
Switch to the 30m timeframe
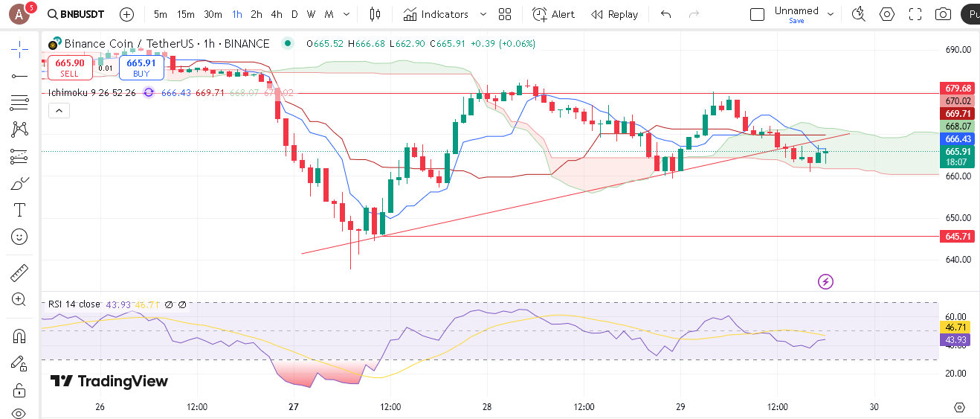(213, 14)
